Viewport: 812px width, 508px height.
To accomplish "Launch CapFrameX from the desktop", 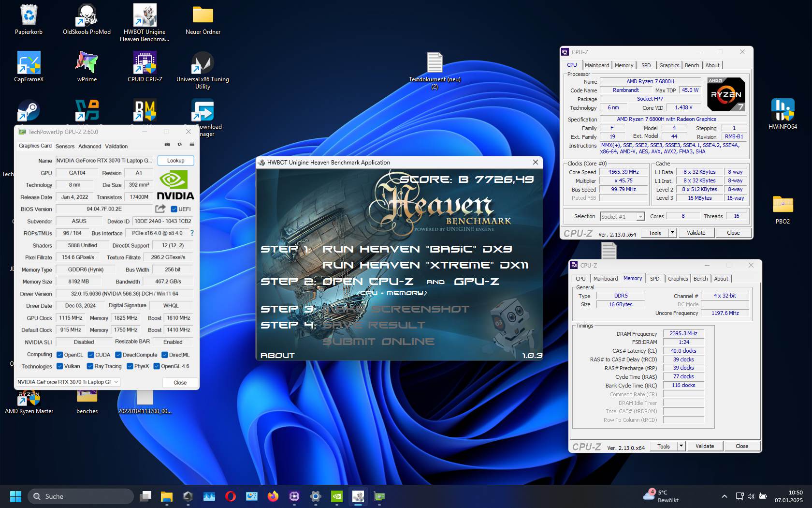I will 29,67.
